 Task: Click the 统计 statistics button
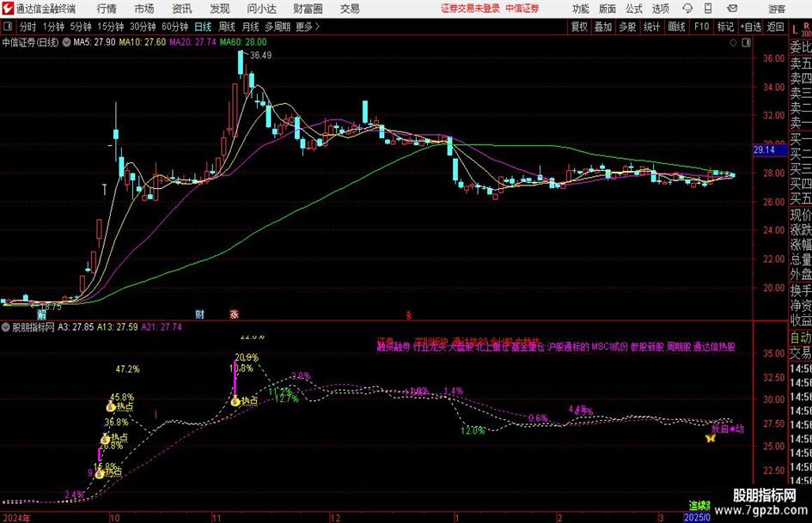pos(651,27)
